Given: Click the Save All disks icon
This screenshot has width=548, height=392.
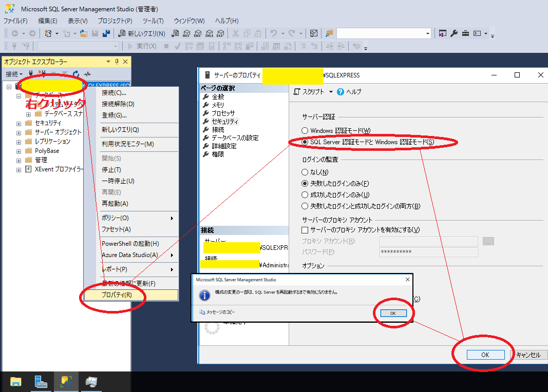Looking at the screenshot, I should (x=106, y=33).
